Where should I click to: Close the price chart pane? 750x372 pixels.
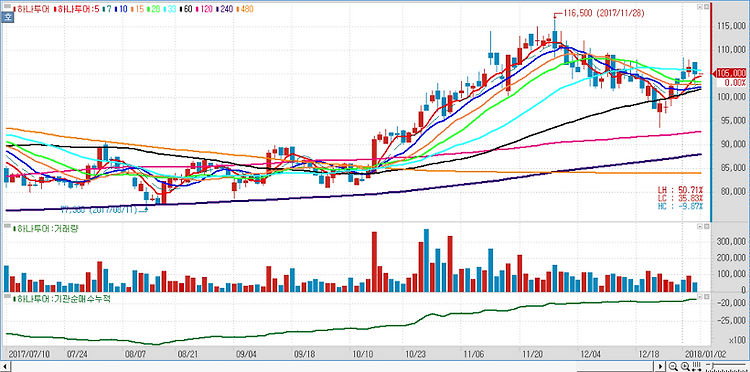coord(706,7)
